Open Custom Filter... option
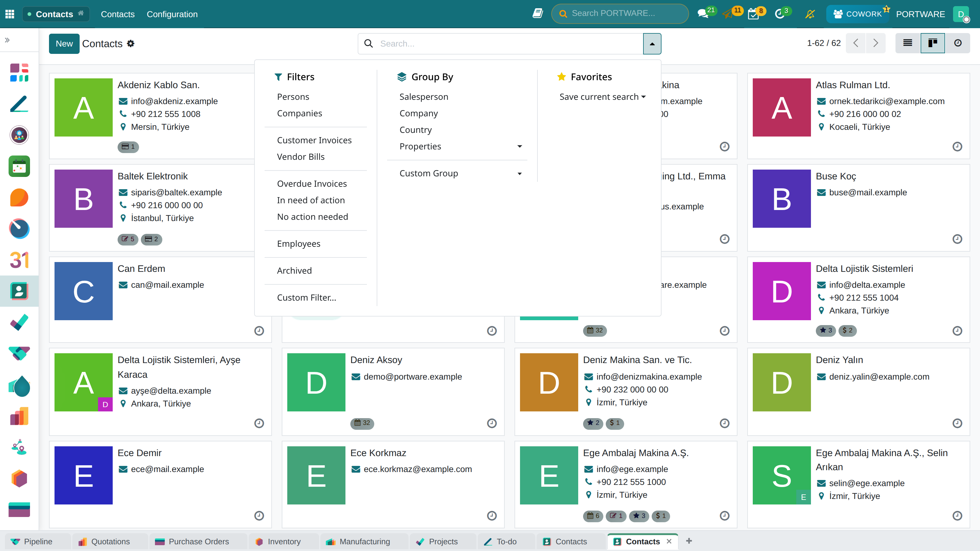Viewport: 980px width, 551px height. click(x=307, y=298)
